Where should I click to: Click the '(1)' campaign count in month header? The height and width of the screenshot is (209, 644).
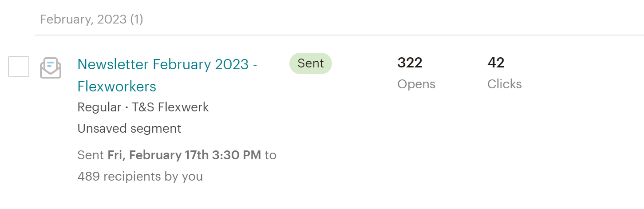[x=137, y=20]
